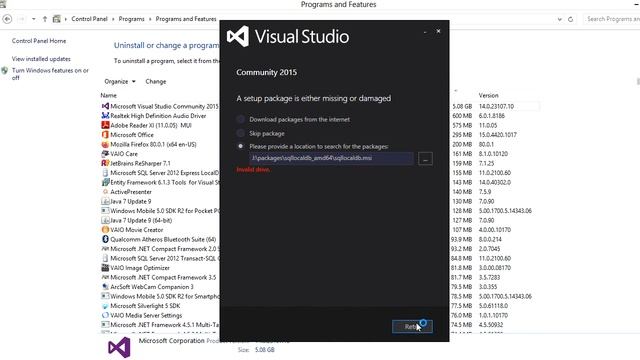Click the Realtek High Definition Audio Driver icon
This screenshot has width=640, height=360.
105,116
